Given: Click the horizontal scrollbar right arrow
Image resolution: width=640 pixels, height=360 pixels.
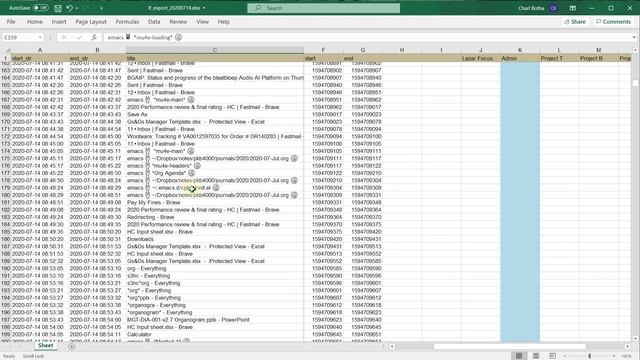Looking at the screenshot, I should tap(627, 347).
